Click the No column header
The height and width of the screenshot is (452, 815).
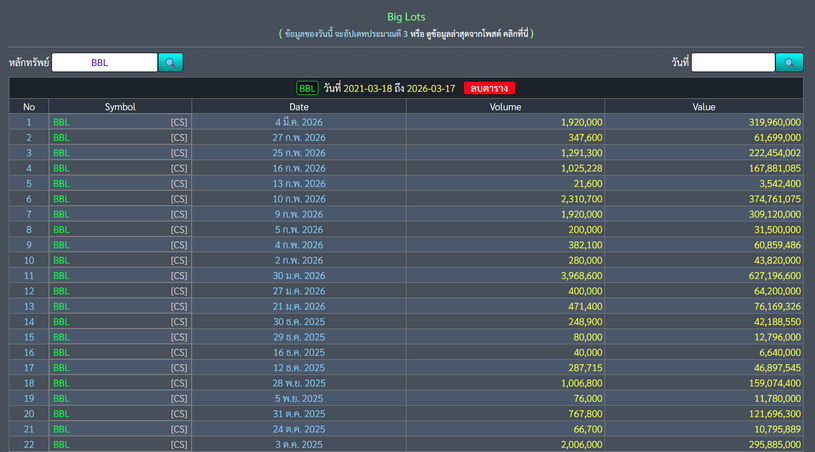(x=29, y=107)
